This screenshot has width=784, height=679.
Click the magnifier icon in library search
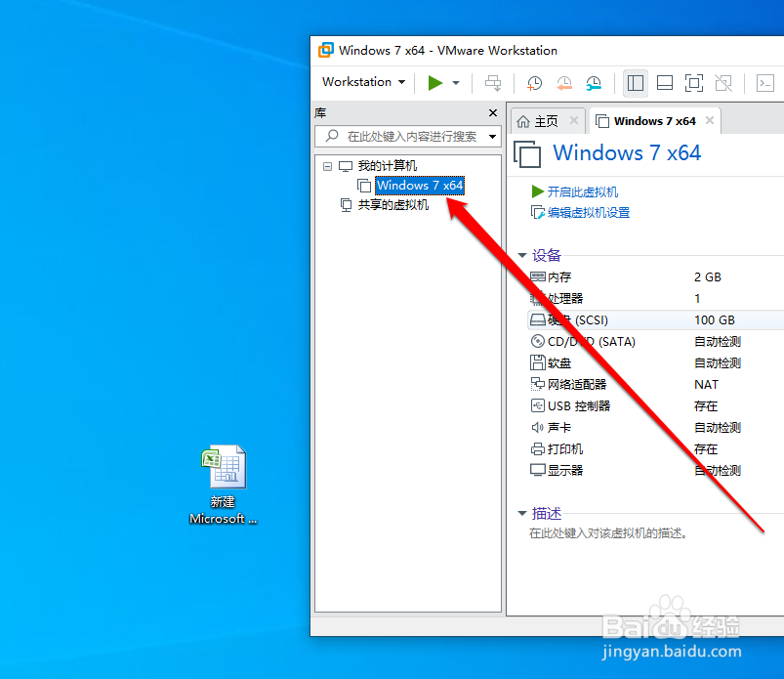pos(332,136)
